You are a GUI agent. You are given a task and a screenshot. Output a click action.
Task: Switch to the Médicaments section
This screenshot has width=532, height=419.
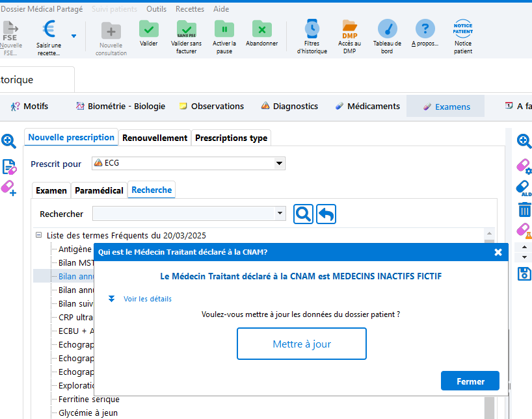tap(367, 107)
